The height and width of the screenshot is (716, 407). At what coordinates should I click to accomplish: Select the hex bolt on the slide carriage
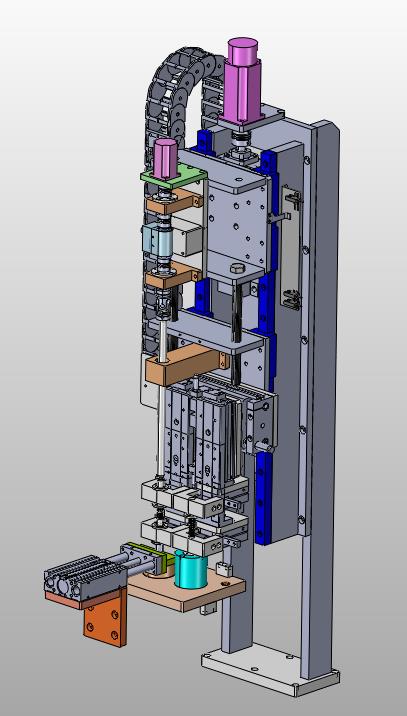tap(238, 268)
